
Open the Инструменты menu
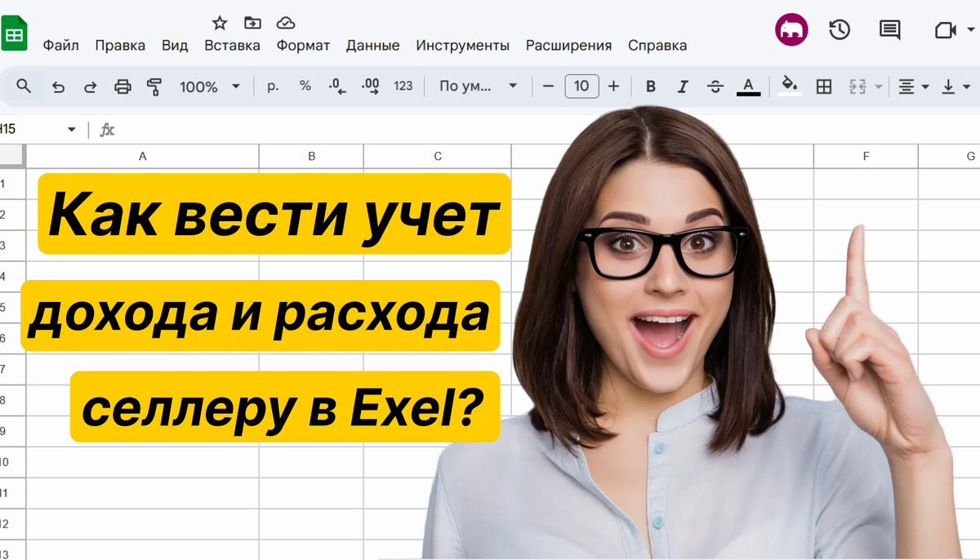point(463,46)
